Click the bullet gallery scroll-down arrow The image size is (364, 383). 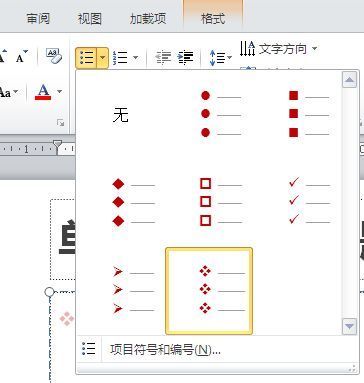click(349, 326)
